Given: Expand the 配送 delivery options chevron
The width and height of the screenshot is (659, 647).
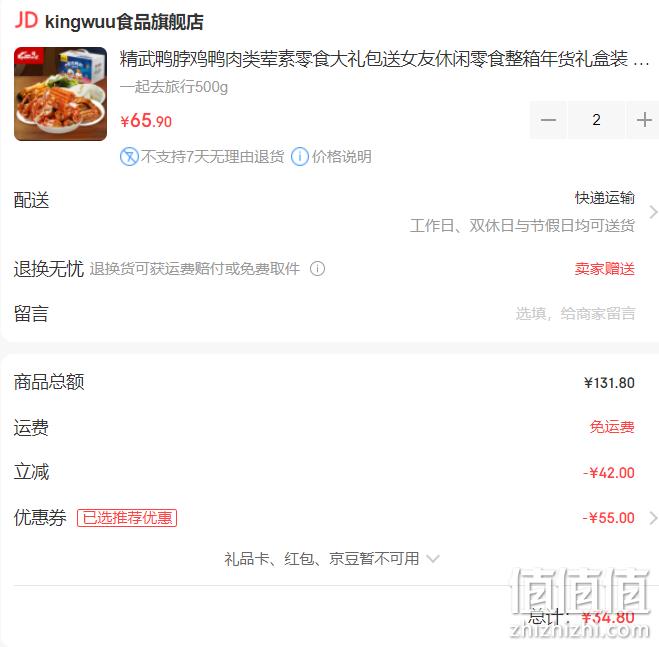Looking at the screenshot, I should pyautogui.click(x=653, y=212).
